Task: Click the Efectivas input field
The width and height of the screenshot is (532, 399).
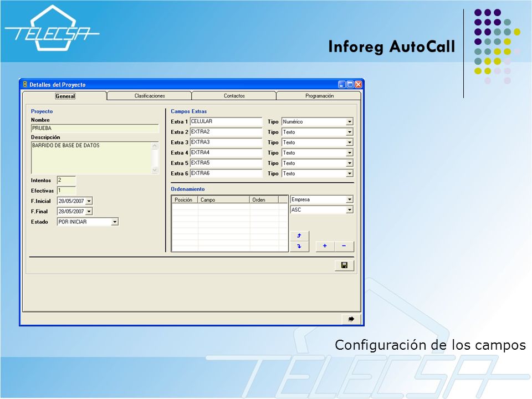Action: (x=66, y=191)
